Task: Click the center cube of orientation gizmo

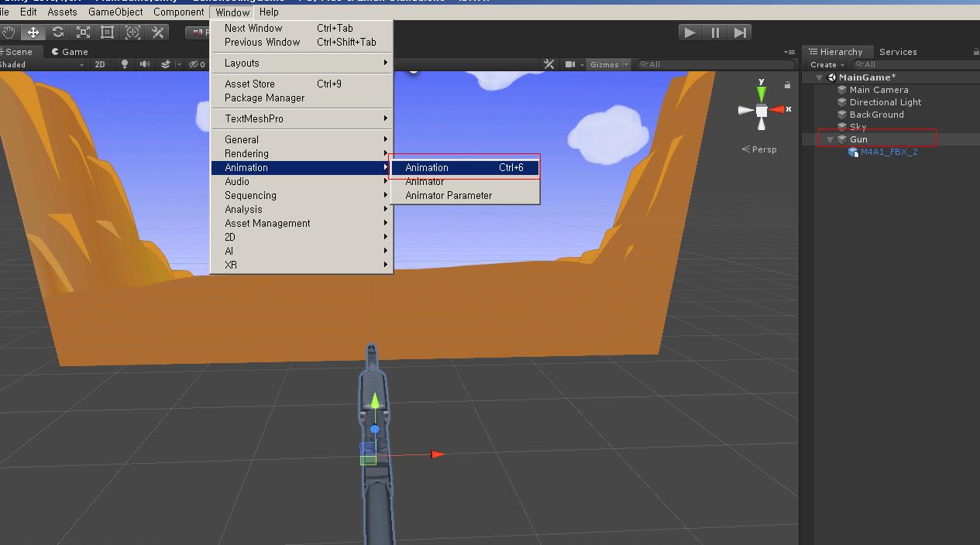Action: coord(762,111)
